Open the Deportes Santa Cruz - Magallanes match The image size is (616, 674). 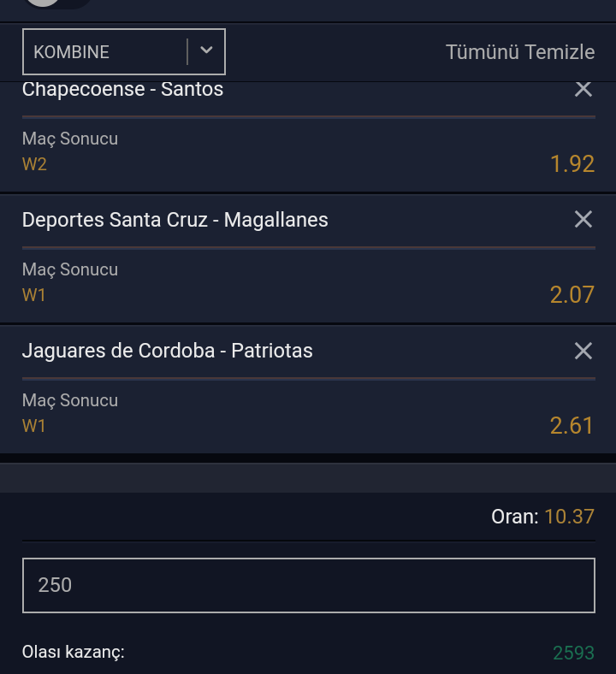click(175, 220)
